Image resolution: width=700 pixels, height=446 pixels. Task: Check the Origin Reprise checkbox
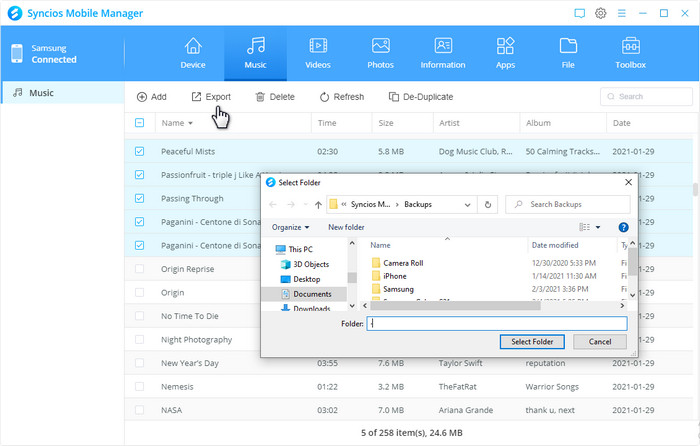(139, 269)
